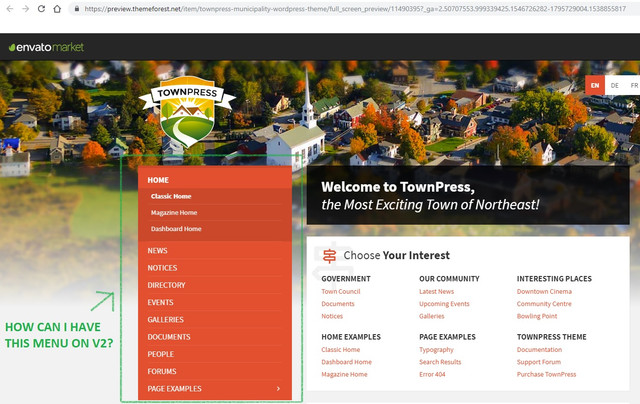Follow the Bowling Point link
Image resolution: width=640 pixels, height=404 pixels.
pos(537,316)
